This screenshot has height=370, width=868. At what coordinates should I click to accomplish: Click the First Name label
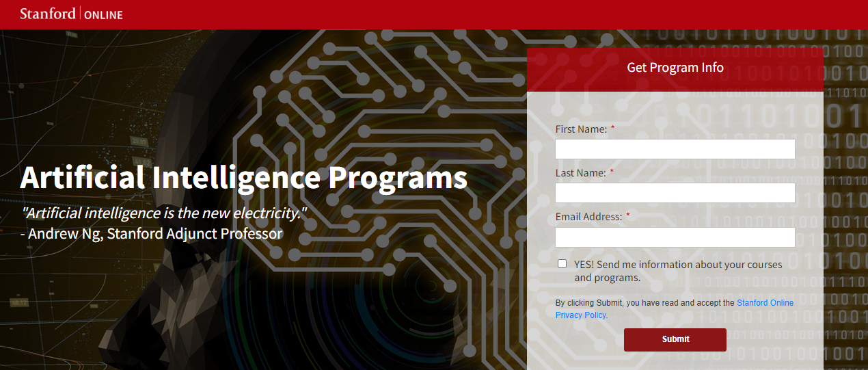[581, 129]
